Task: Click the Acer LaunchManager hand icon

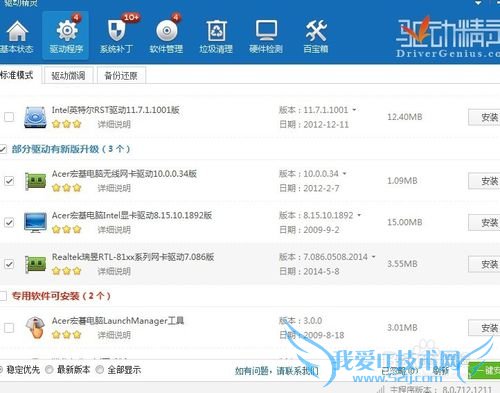Action: point(35,327)
